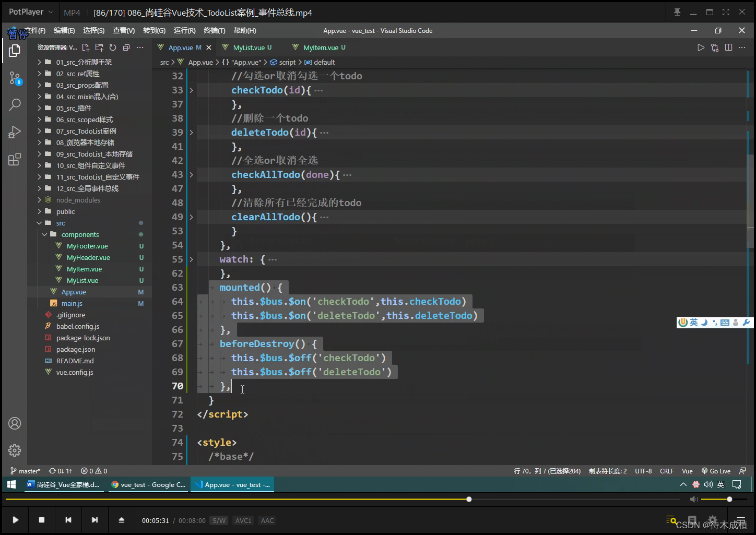Toggle the S/W decoder indicator
Screen dimensions: 756x535
pos(219,520)
